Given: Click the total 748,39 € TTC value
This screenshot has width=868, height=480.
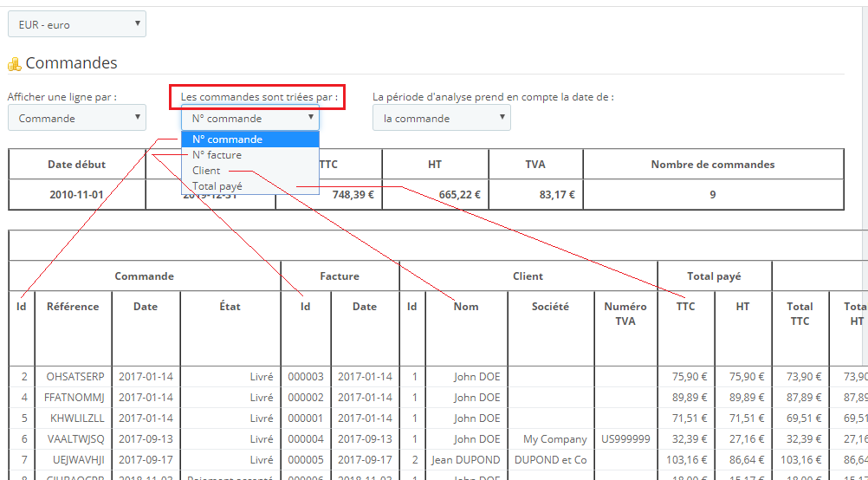Looking at the screenshot, I should click(352, 194).
